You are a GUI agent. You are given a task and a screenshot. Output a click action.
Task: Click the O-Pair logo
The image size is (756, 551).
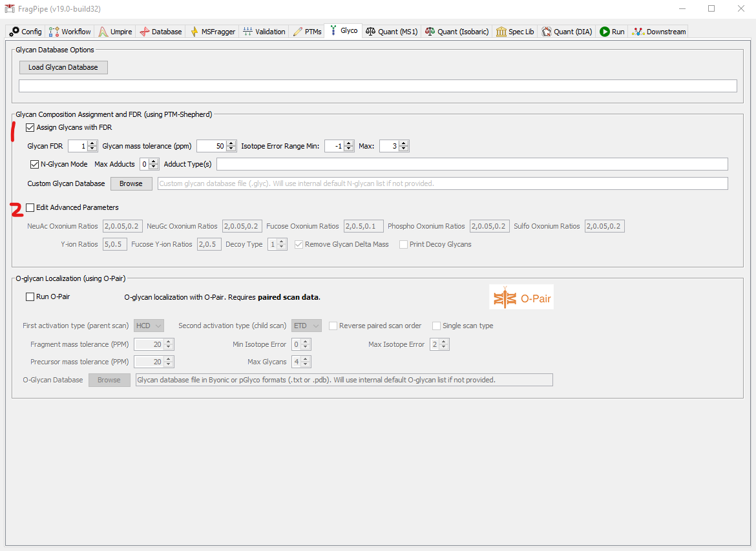point(521,296)
